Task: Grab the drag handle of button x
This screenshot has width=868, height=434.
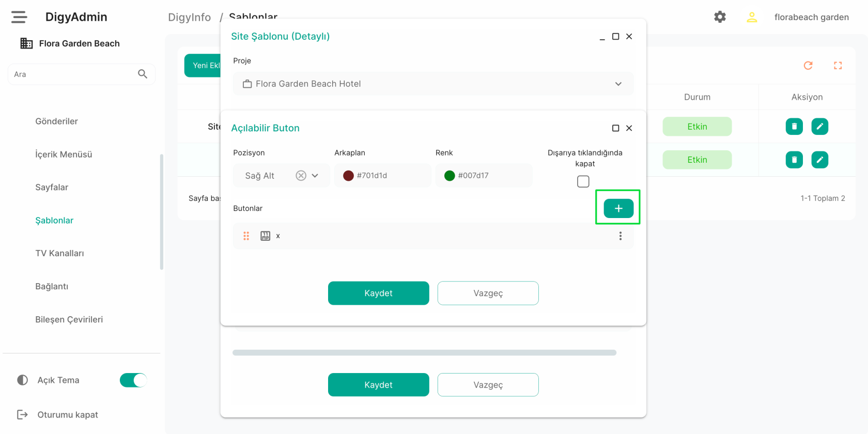Action: point(246,236)
